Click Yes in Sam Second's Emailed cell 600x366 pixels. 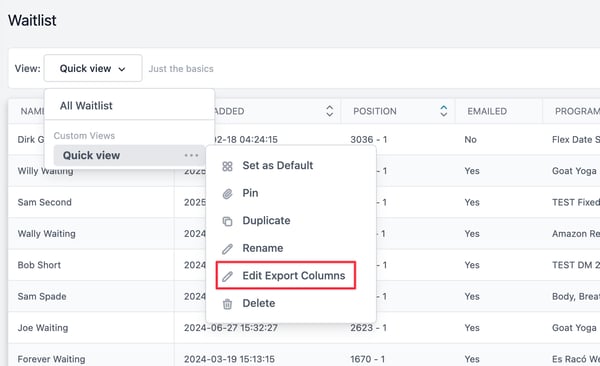[x=472, y=202]
